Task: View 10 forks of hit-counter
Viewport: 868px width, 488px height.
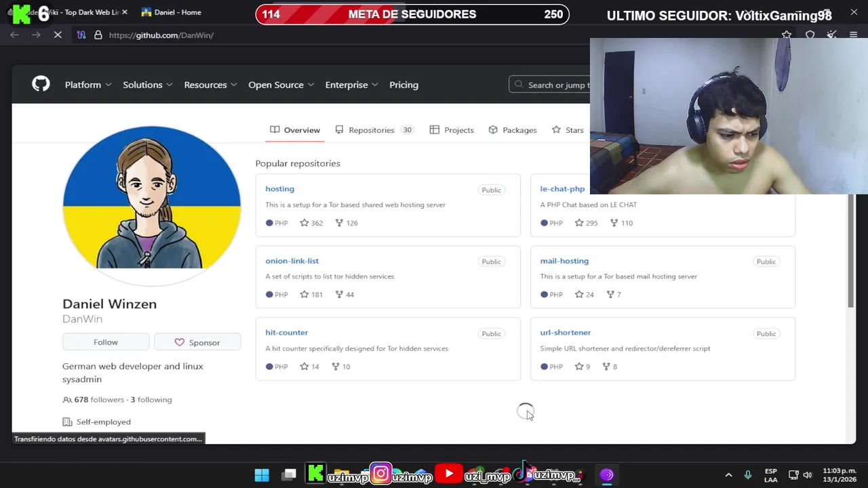Action: 341,367
